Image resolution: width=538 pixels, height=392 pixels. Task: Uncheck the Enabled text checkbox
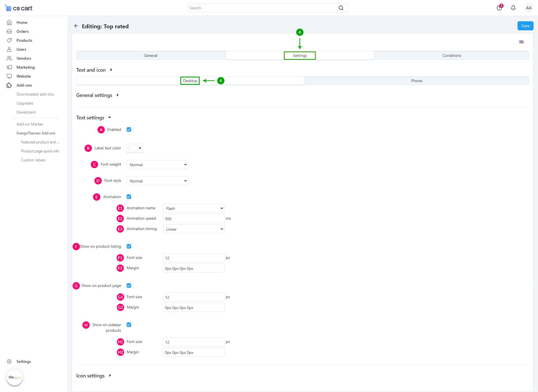(x=129, y=129)
